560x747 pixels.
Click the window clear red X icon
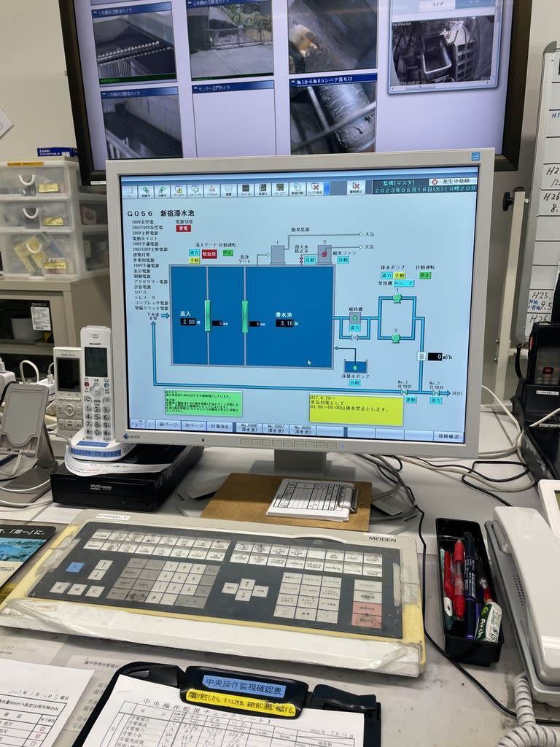(x=315, y=189)
